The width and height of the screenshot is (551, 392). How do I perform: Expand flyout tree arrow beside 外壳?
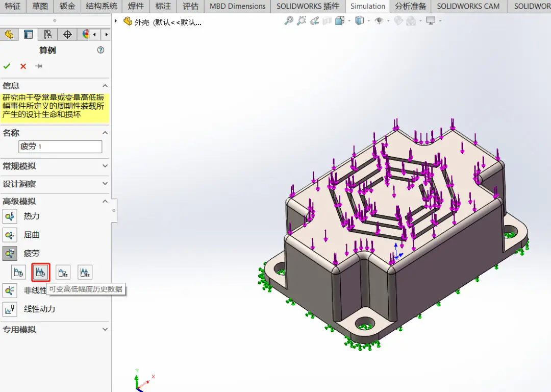pyautogui.click(x=116, y=21)
